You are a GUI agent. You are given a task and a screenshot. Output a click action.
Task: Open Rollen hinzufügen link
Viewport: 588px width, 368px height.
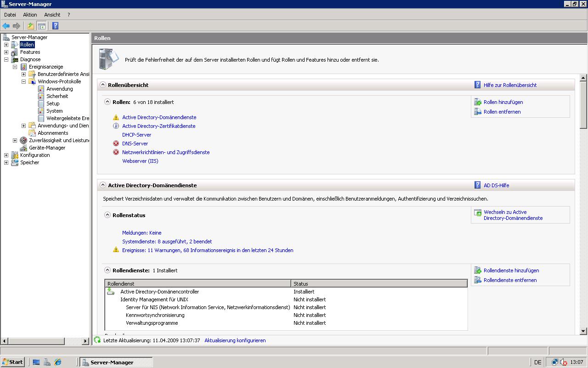[x=503, y=102]
